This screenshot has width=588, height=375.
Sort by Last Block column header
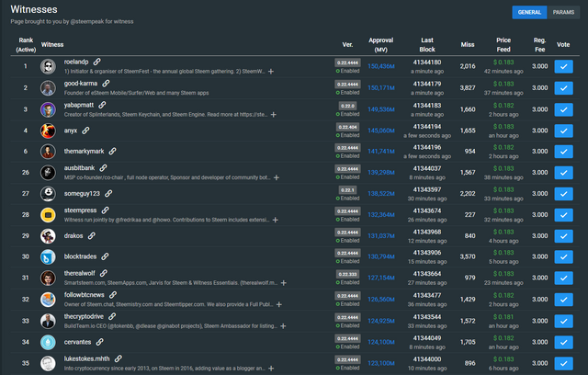427,45
